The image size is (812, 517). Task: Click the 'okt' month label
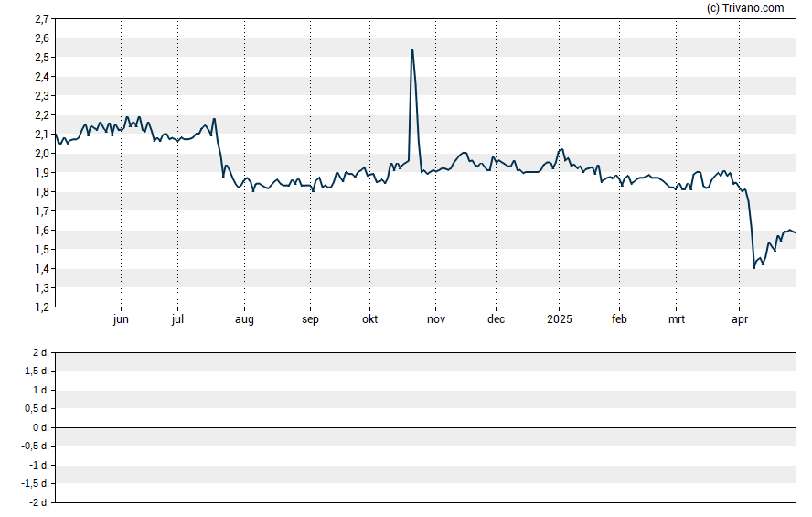click(369, 319)
